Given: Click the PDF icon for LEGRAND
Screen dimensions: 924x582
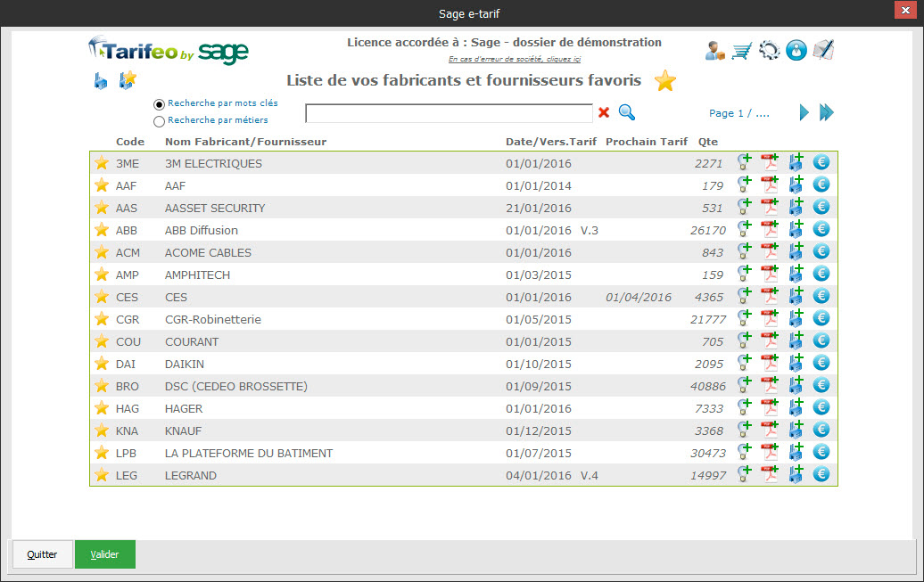Looking at the screenshot, I should pyautogui.click(x=770, y=474).
